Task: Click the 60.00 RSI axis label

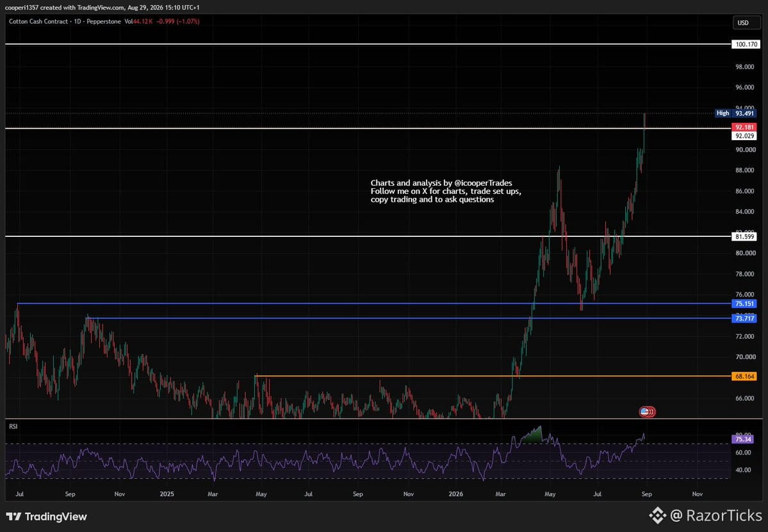Action: (743, 453)
